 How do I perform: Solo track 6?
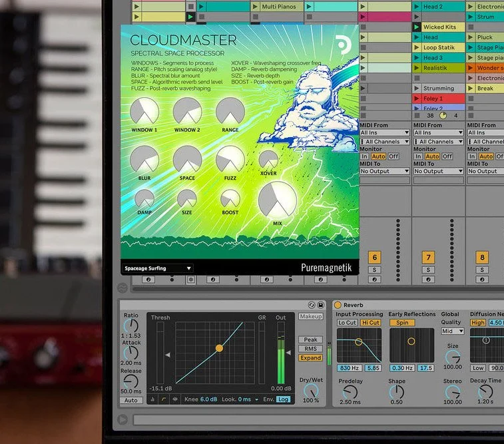coord(374,270)
